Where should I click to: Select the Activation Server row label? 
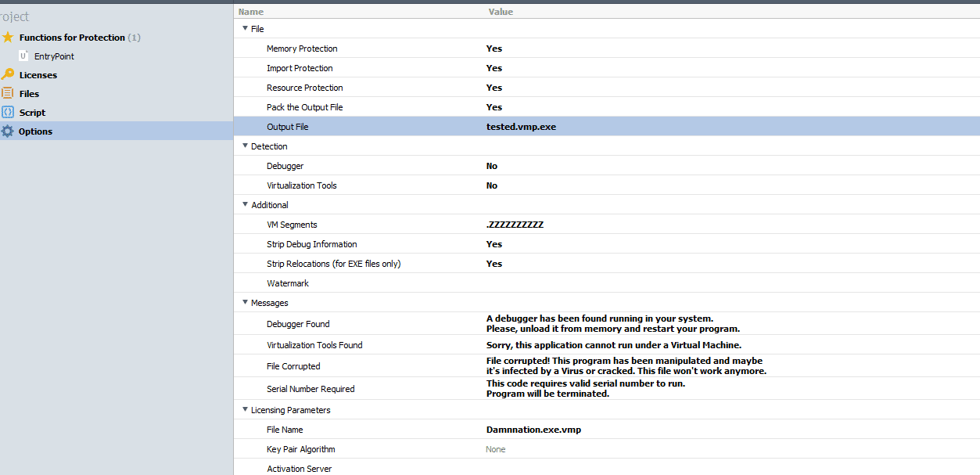pos(300,469)
